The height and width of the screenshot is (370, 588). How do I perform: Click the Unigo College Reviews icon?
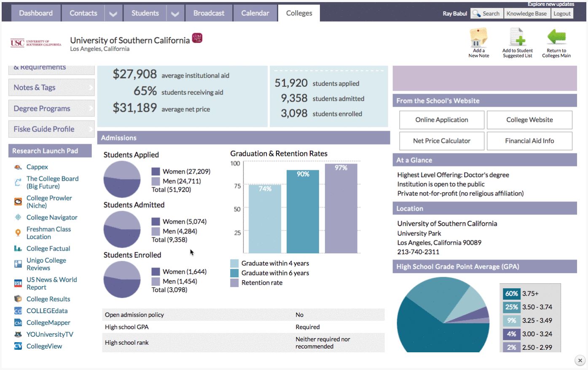(18, 264)
